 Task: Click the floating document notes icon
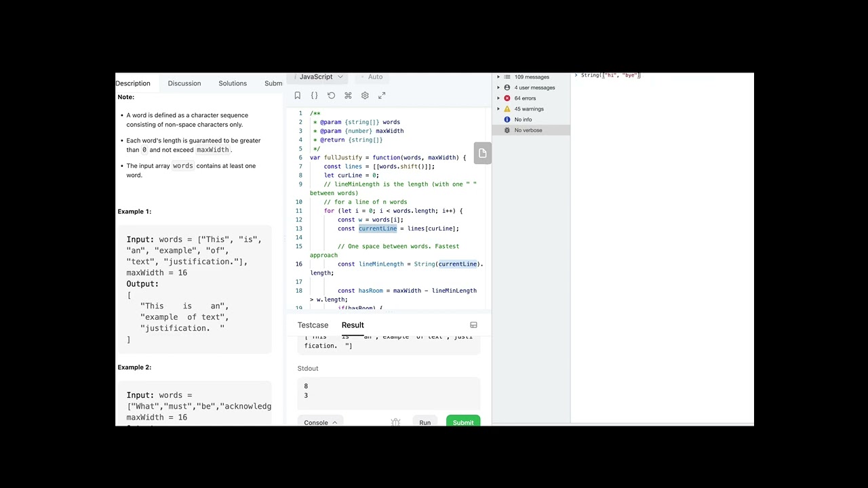(x=482, y=153)
